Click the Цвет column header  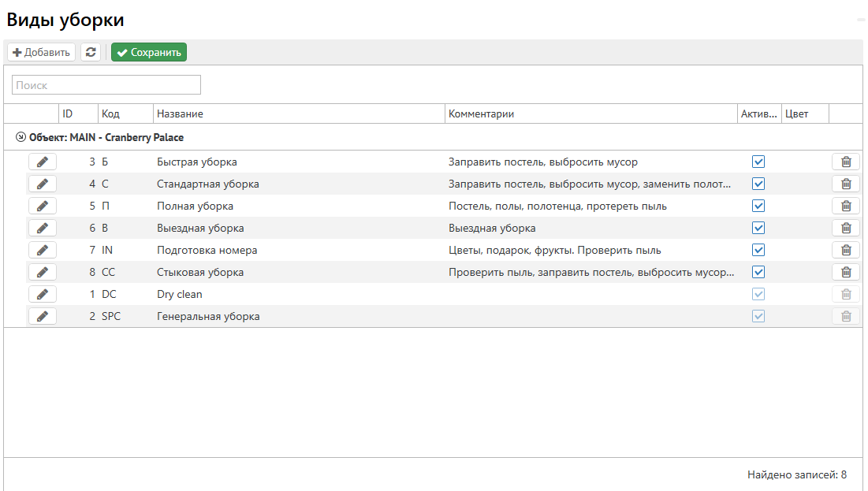(796, 114)
